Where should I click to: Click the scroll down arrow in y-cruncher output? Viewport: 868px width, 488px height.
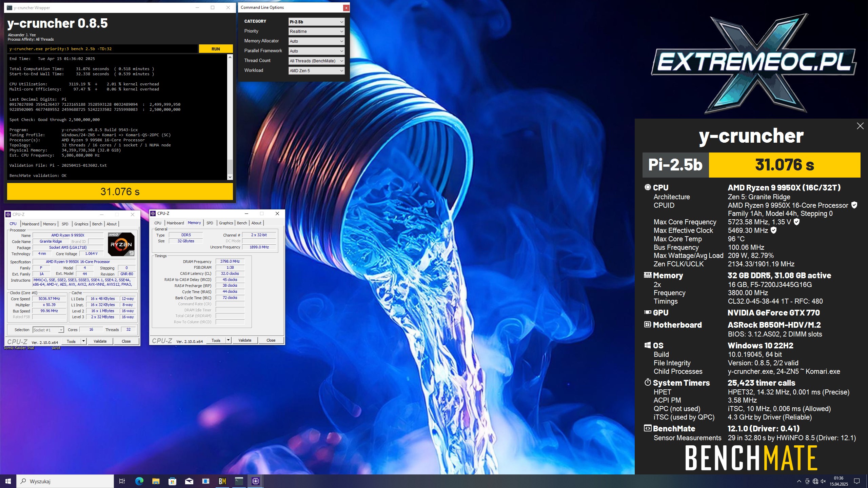pyautogui.click(x=230, y=177)
